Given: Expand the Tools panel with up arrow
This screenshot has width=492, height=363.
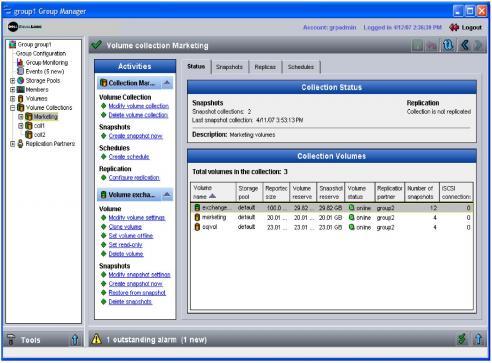Looking at the screenshot, I should (x=75, y=340).
